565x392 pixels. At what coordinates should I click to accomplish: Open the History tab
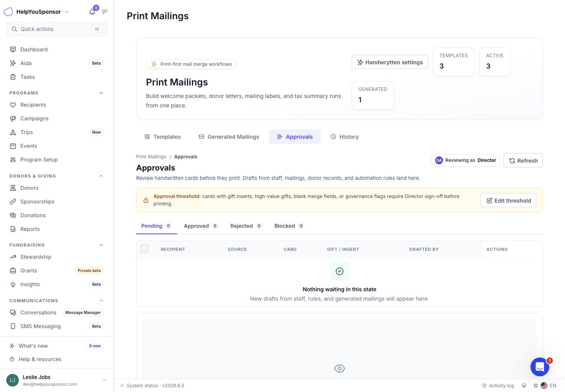point(344,137)
